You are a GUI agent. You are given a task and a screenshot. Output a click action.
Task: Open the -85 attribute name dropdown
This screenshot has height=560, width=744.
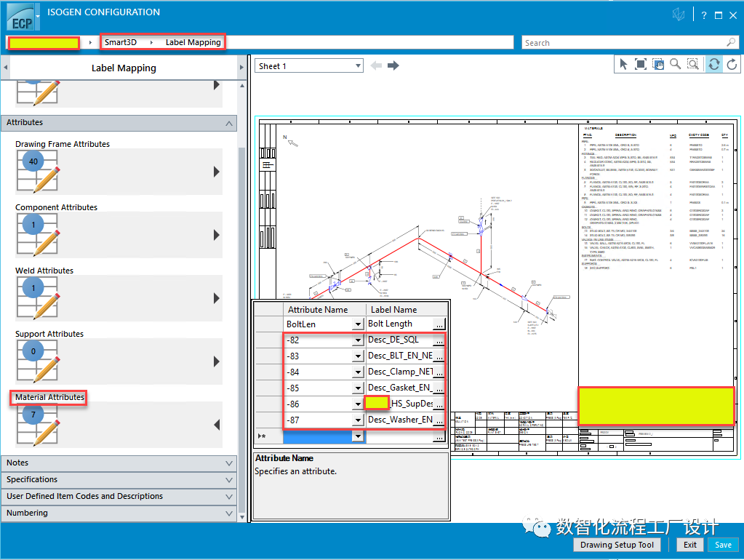359,388
